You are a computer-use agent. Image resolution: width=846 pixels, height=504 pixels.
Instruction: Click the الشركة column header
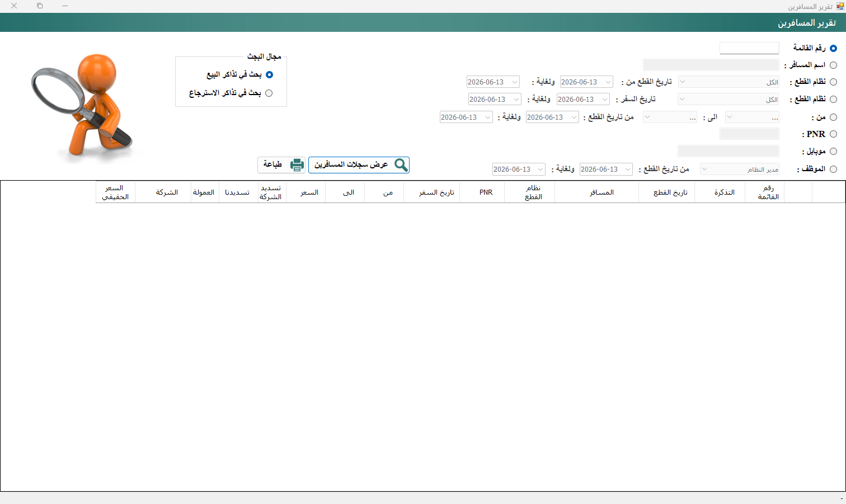click(x=163, y=192)
